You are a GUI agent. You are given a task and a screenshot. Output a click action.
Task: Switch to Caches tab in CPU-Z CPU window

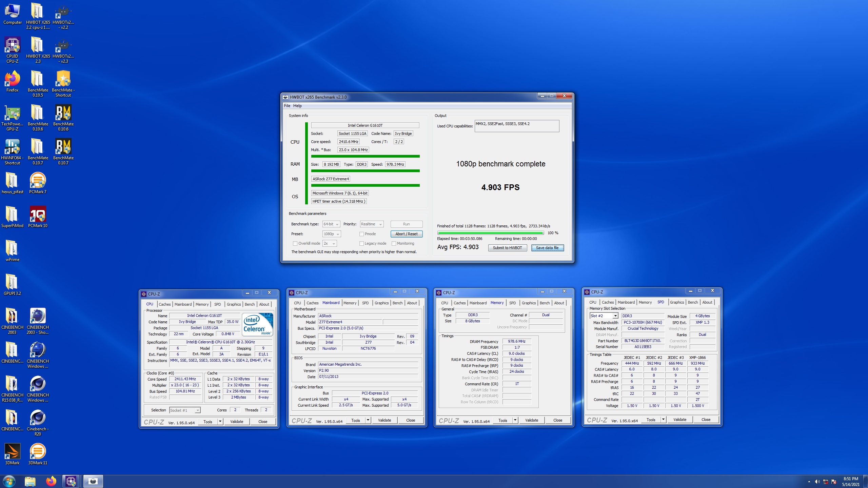click(165, 304)
